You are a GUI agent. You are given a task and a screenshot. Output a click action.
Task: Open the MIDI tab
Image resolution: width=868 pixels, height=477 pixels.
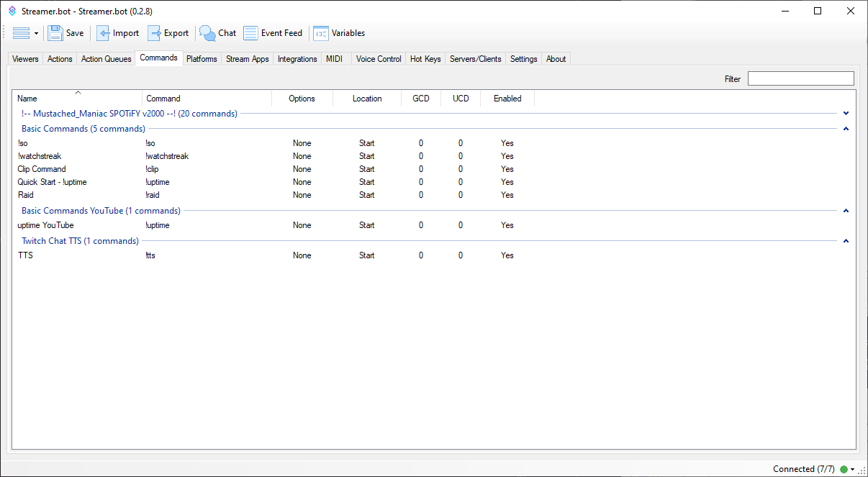[x=334, y=59]
